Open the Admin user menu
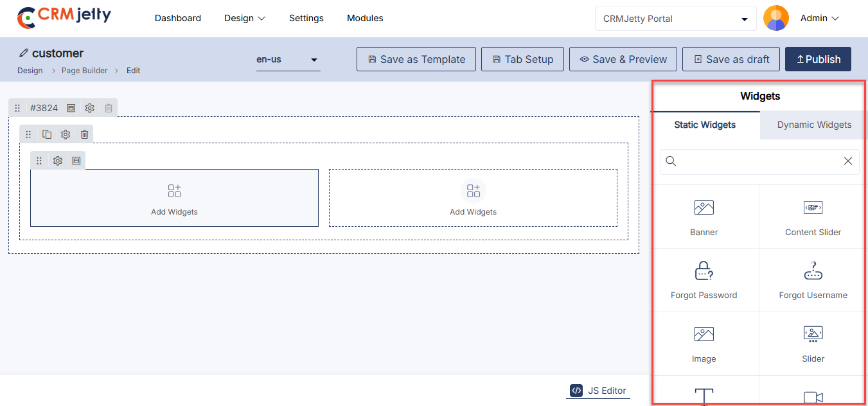 pos(819,18)
